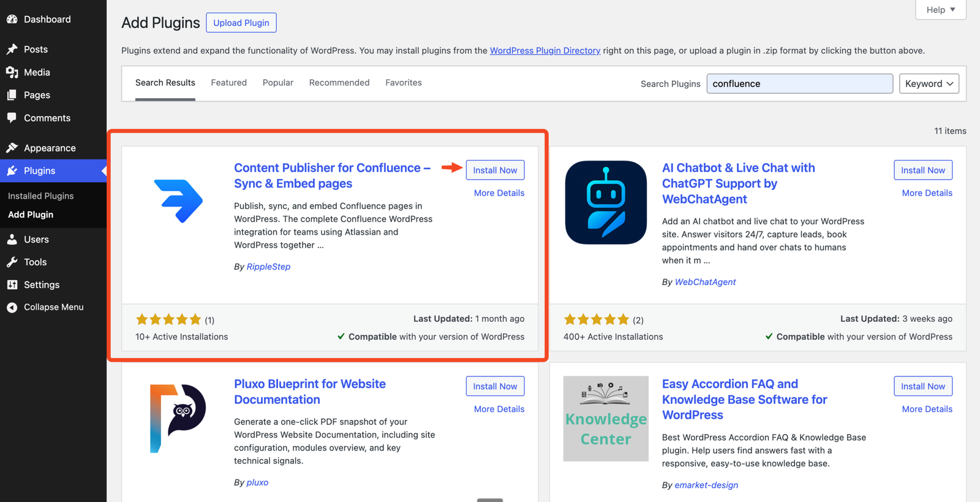
Task: Open the WordPress Plugin Directory link
Action: click(545, 50)
